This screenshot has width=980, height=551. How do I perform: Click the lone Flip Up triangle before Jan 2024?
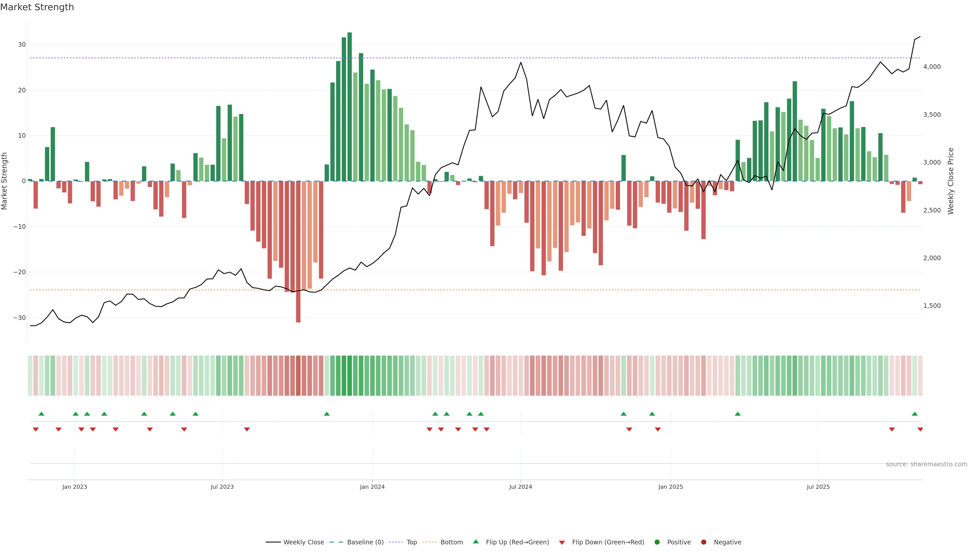coord(326,414)
